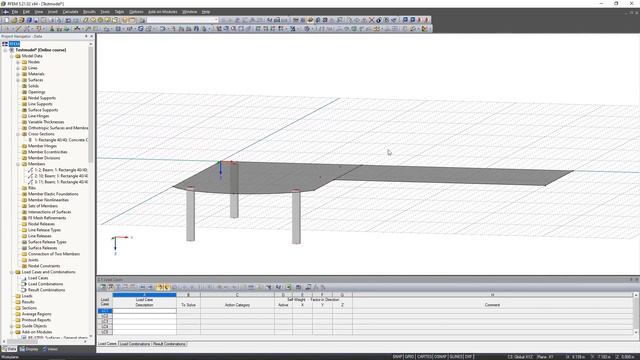Collapse the Members folder

[x=18, y=164]
